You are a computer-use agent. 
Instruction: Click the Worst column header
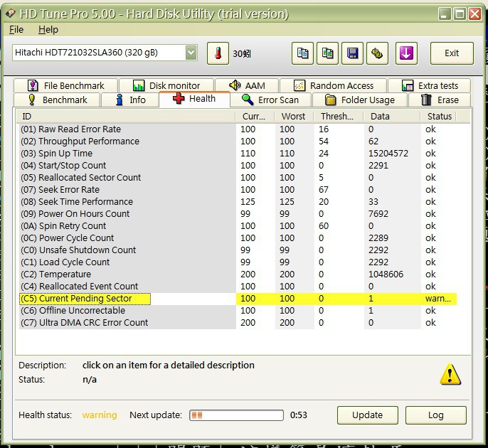tap(294, 117)
